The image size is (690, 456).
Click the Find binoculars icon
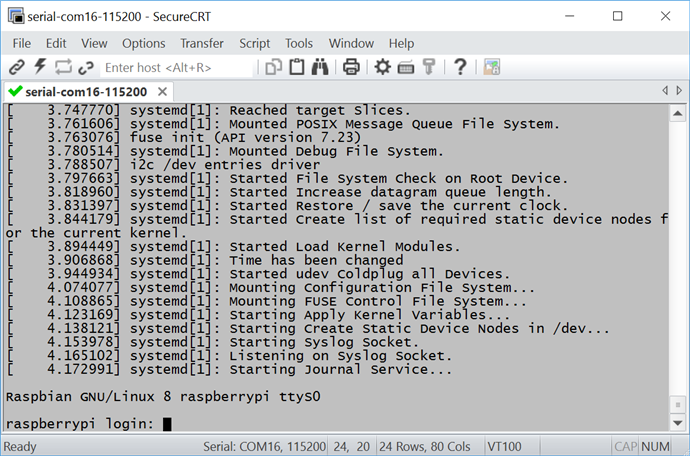coord(320,67)
